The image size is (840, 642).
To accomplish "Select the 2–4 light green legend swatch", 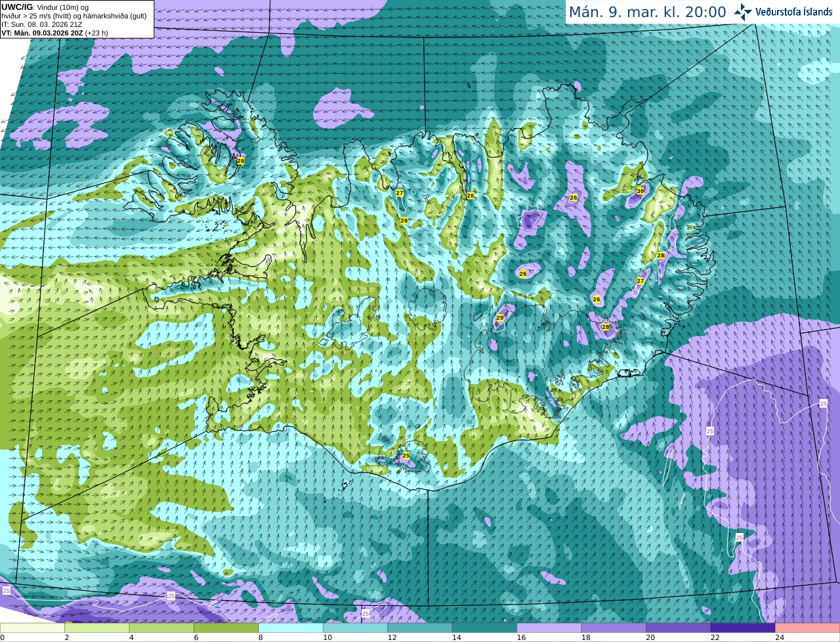I will click(96, 628).
